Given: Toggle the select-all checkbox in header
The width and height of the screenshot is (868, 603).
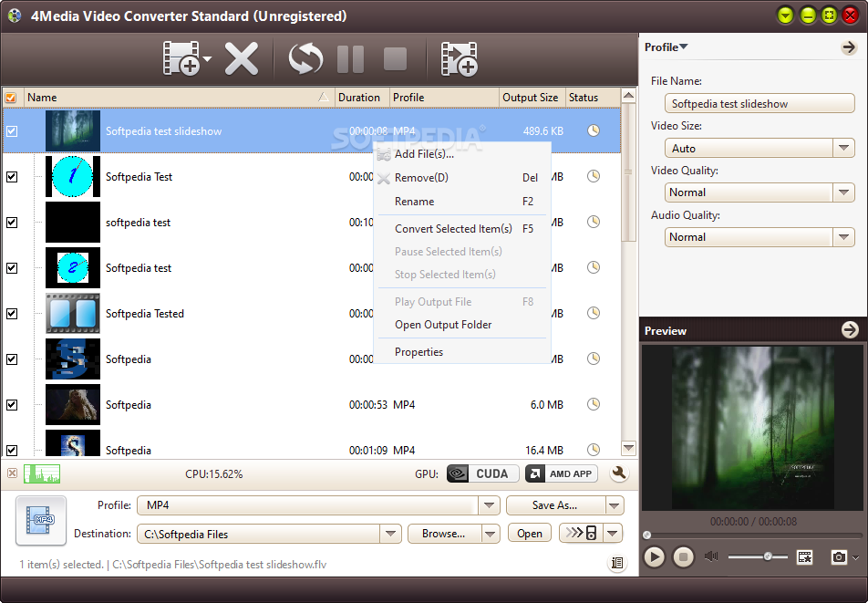Looking at the screenshot, I should [11, 98].
